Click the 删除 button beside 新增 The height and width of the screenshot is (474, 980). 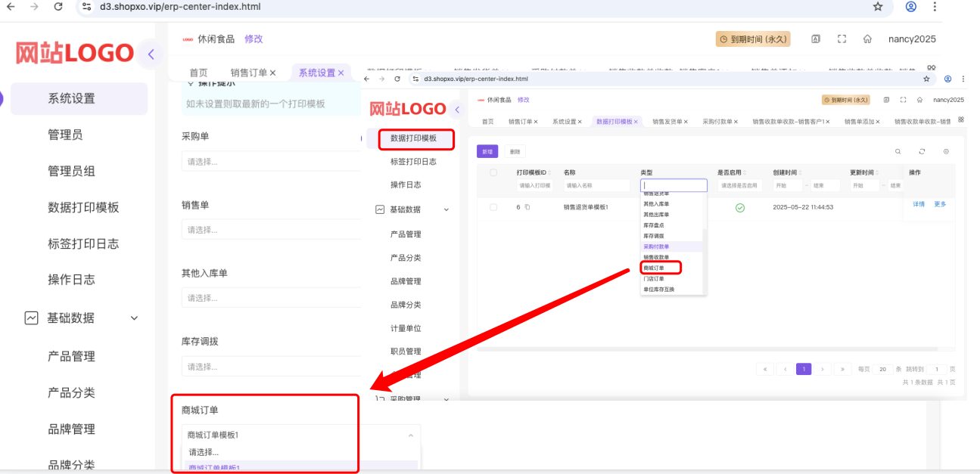(515, 152)
